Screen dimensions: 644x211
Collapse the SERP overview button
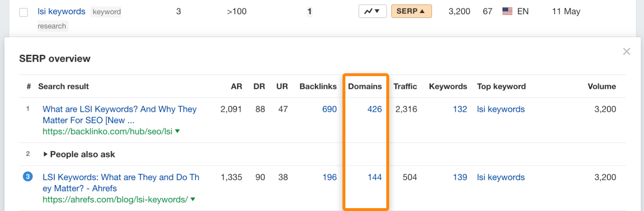click(x=411, y=11)
